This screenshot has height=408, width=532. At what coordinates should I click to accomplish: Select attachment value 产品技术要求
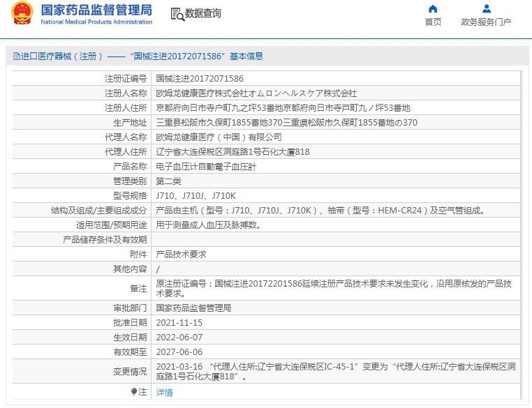(x=182, y=254)
